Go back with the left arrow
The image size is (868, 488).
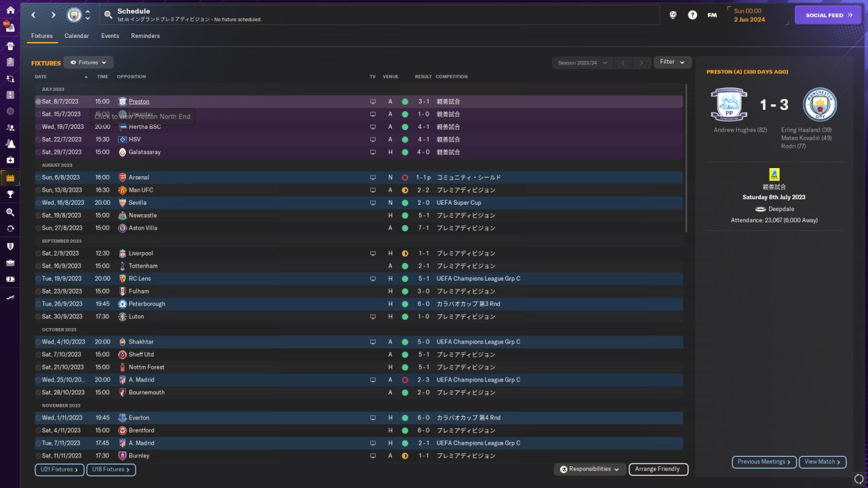33,15
